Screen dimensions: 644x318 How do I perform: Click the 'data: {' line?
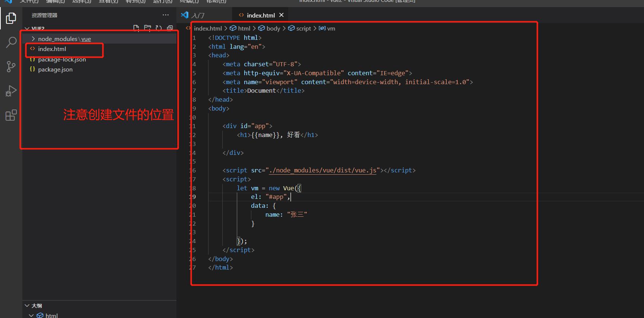(x=263, y=206)
